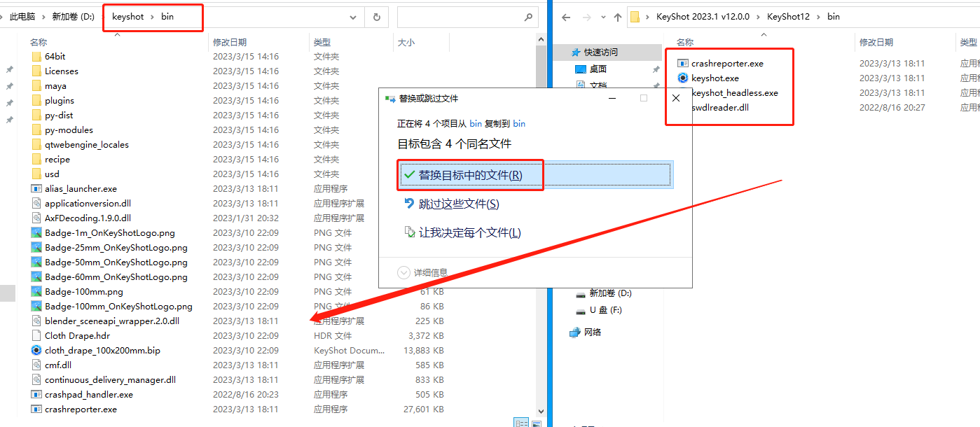
Task: Select the py-modules folder name
Action: point(69,129)
